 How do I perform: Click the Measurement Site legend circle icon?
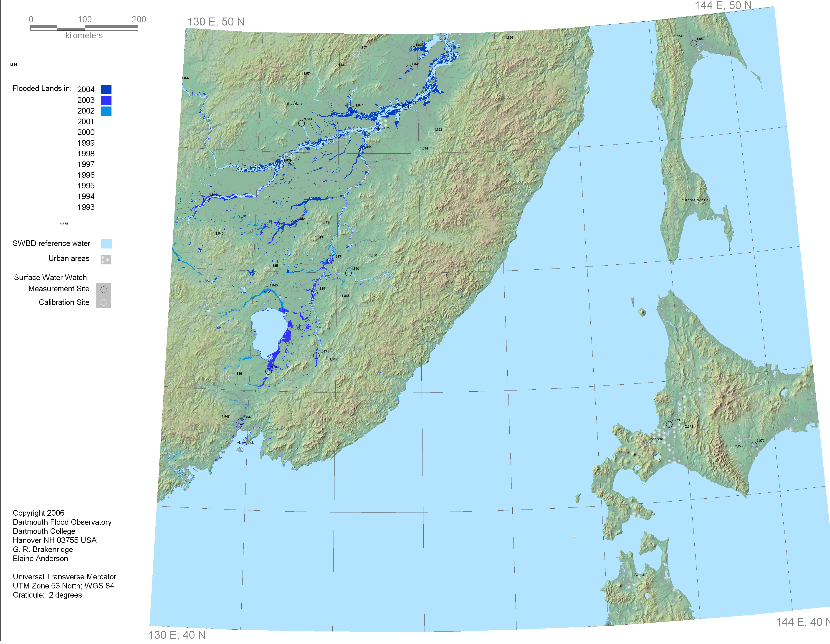103,290
